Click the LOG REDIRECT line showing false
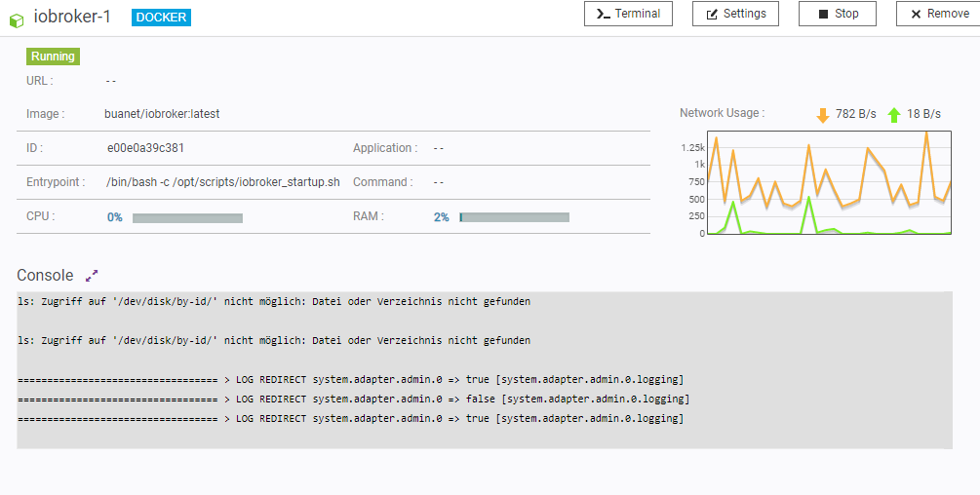The width and height of the screenshot is (980, 495). pyautogui.click(x=353, y=399)
